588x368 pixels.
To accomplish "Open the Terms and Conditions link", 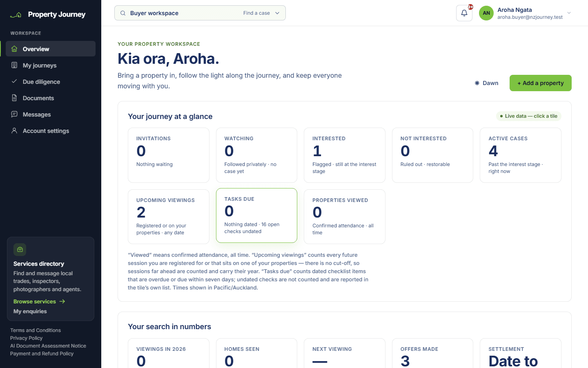I will 36,330.
